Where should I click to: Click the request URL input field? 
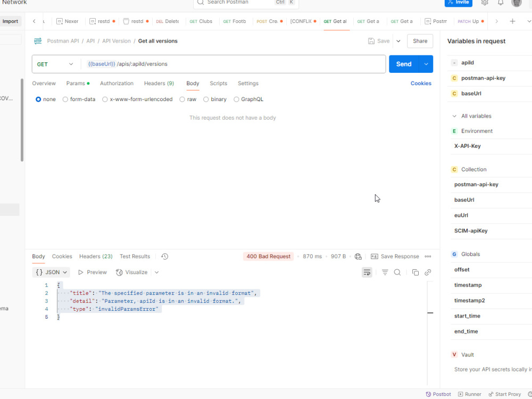233,64
